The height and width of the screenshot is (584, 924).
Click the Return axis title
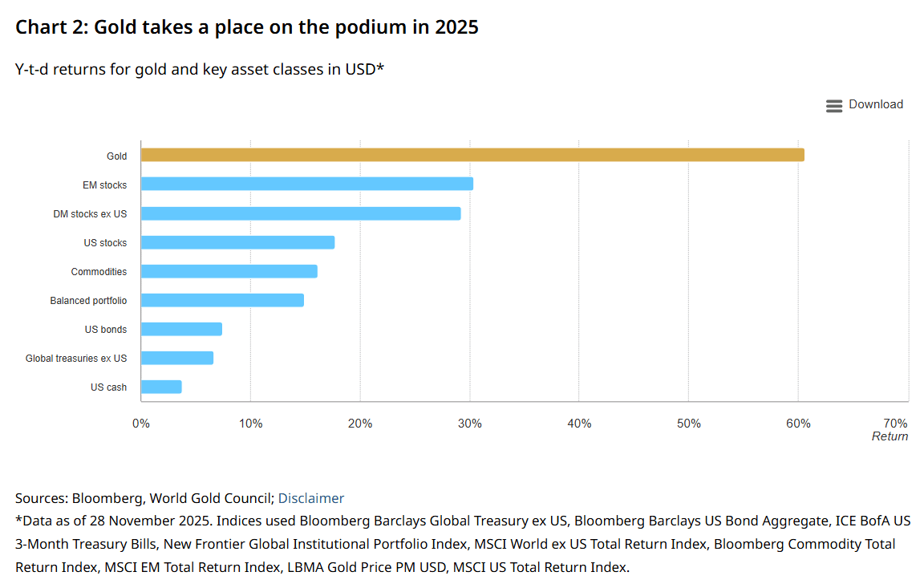[890, 436]
